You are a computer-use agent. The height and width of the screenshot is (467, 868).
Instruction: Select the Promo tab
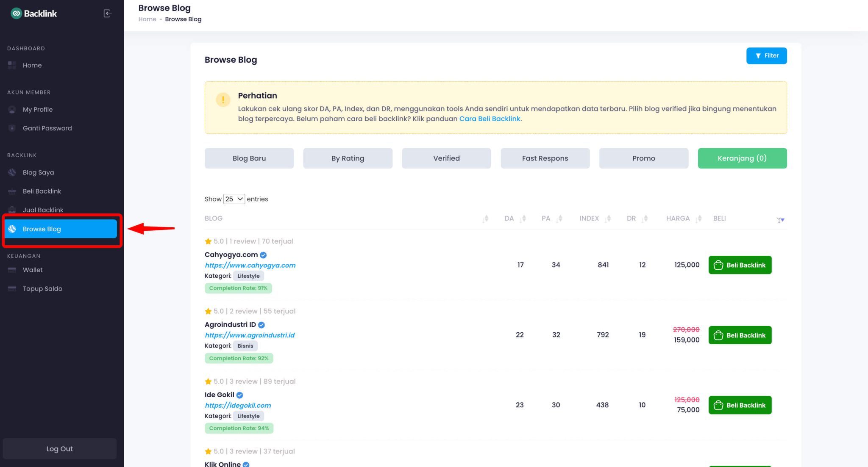pyautogui.click(x=643, y=158)
